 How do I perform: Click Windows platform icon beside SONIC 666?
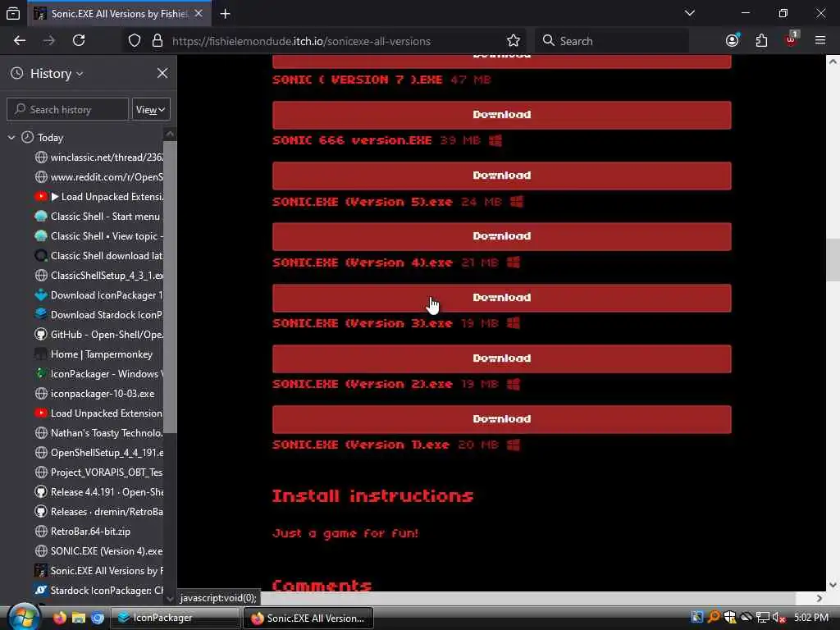pos(495,140)
